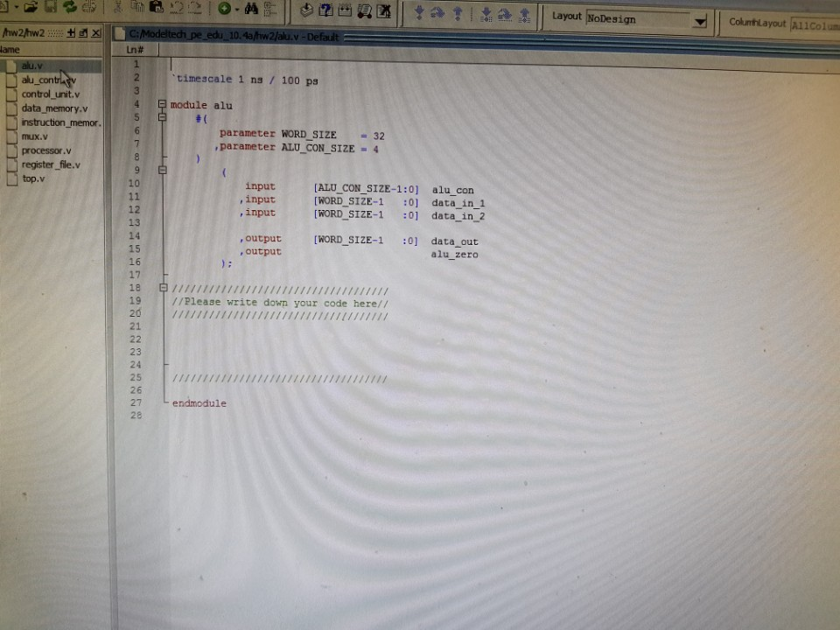Click the Step Out Current up-arrow icon
Viewport: 840px width, 630px height.
tap(524, 15)
